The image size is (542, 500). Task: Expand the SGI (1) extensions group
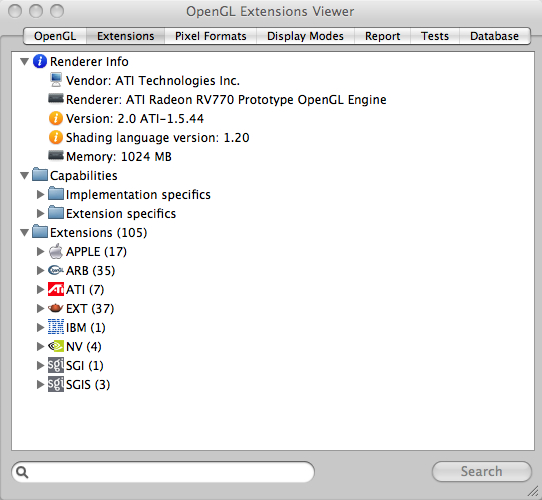pos(40,365)
